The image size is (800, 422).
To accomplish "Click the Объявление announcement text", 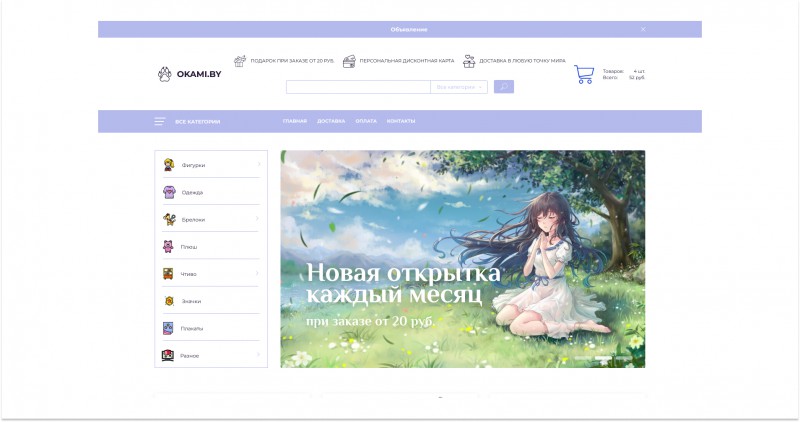I will point(409,30).
